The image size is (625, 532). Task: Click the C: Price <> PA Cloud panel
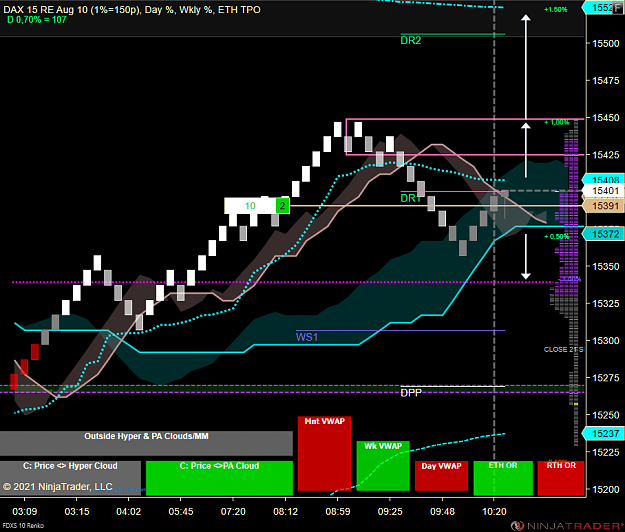tap(219, 478)
